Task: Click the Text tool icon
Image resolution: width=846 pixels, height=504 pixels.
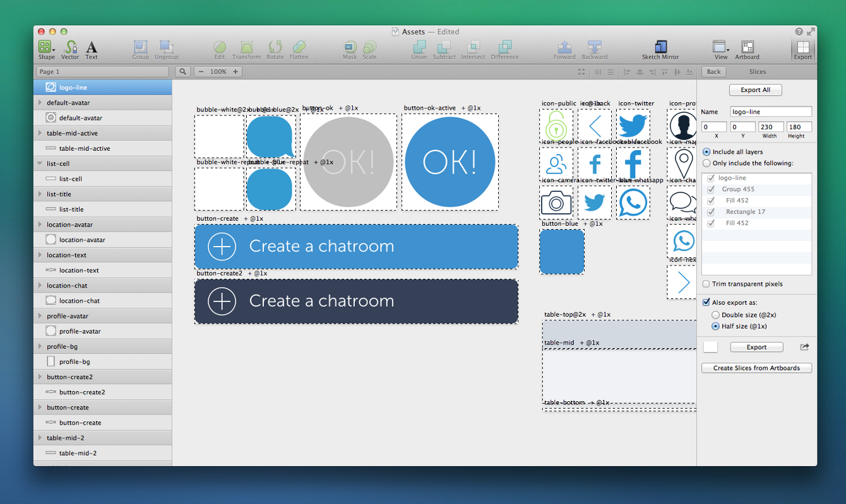Action: pyautogui.click(x=92, y=47)
